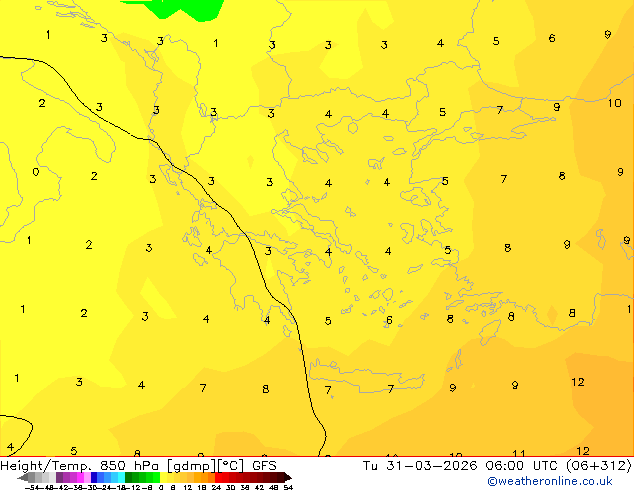Click the darkest green legend swatch
Screen dimensions: 634x490
click(129, 477)
